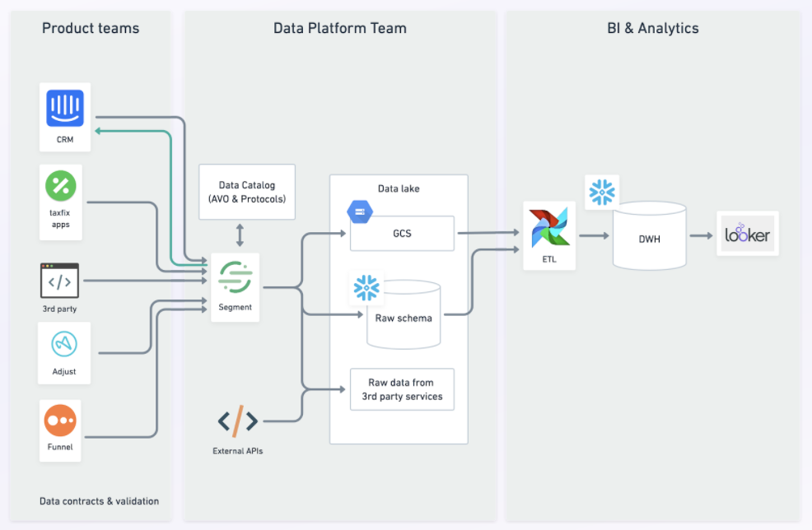812x530 pixels.
Task: Click the External APIs code brackets icon
Action: (x=238, y=421)
